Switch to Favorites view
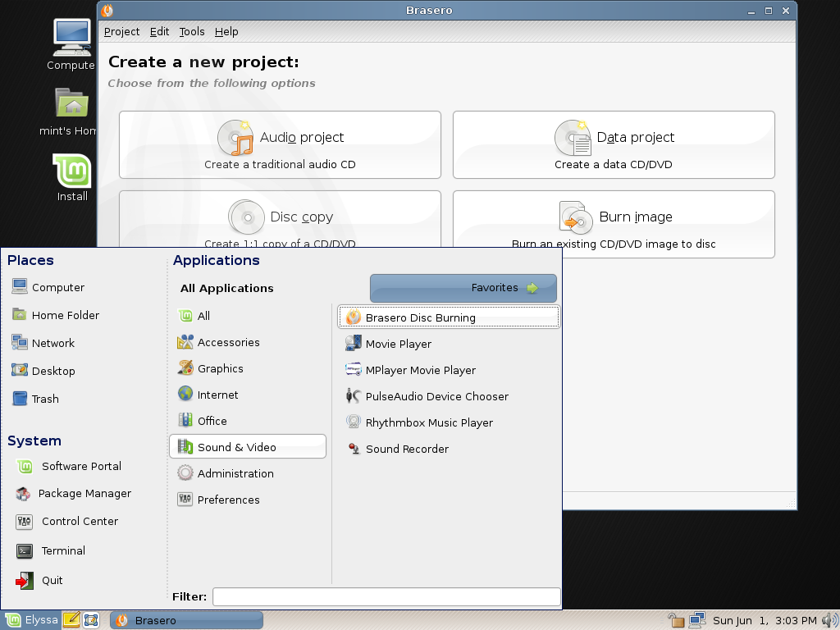Screen dimensions: 840x630 (x=463, y=288)
